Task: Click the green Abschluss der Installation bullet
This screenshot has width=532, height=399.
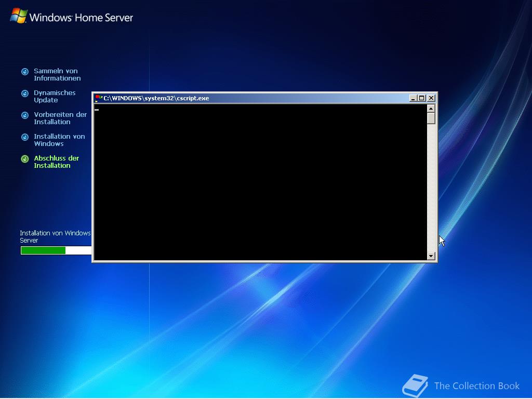Action: tap(25, 159)
